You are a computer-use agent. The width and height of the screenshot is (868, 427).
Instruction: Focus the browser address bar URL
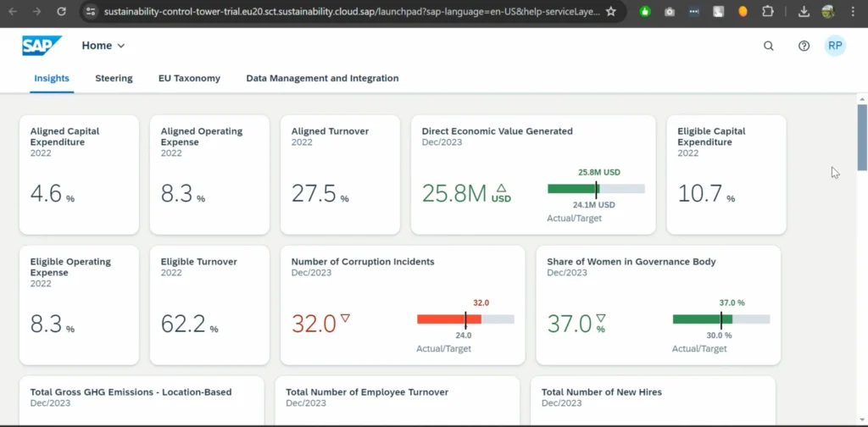351,11
